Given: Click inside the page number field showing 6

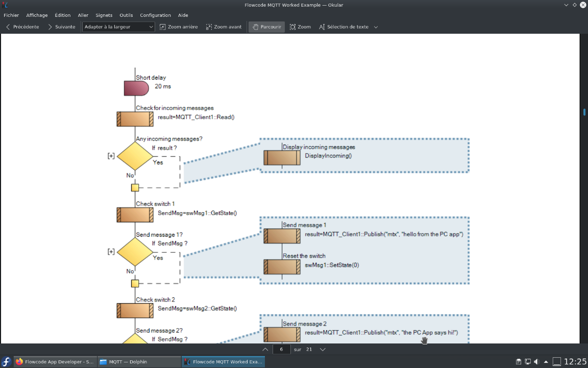Looking at the screenshot, I should point(282,349).
